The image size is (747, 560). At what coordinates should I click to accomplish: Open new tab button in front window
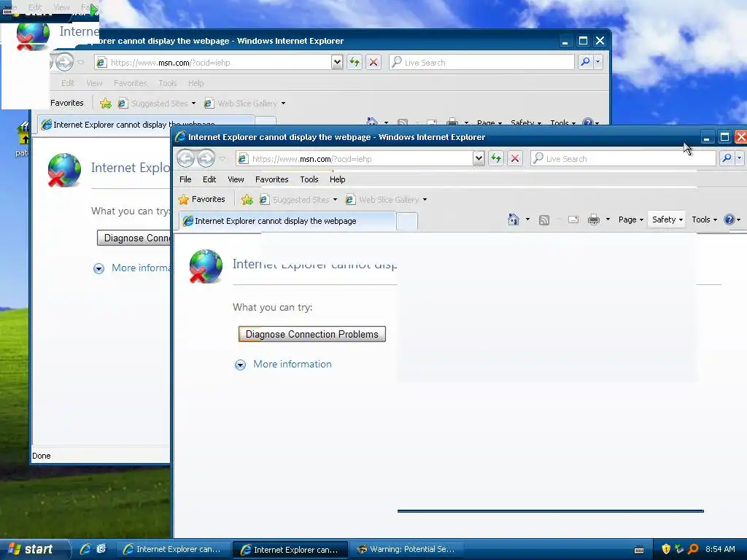coord(407,222)
